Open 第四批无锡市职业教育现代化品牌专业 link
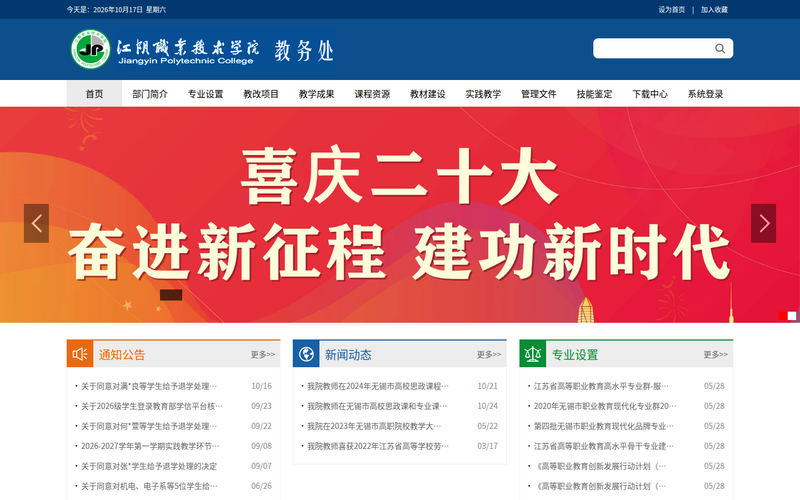800x500 pixels. click(604, 426)
